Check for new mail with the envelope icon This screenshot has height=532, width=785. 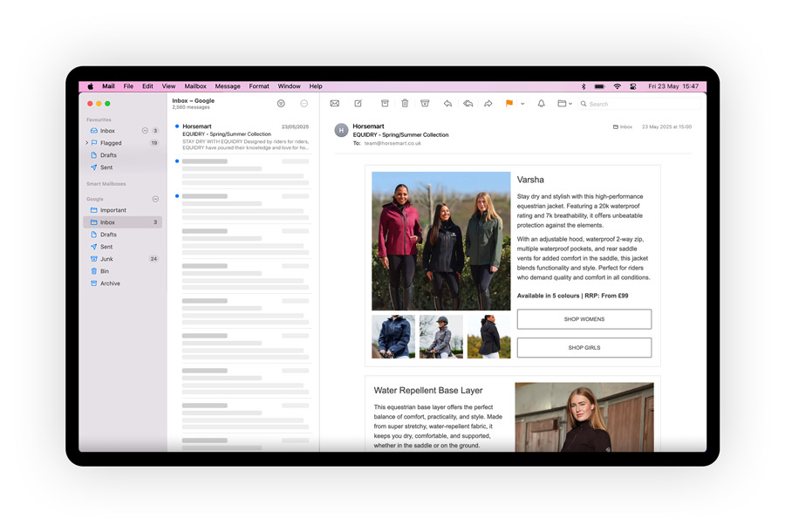click(334, 103)
